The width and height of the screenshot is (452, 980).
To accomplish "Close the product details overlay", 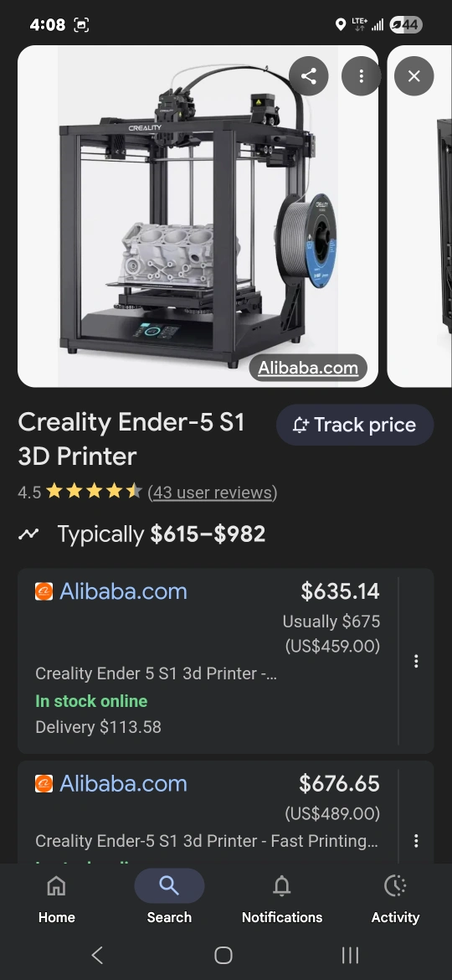I will click(414, 76).
